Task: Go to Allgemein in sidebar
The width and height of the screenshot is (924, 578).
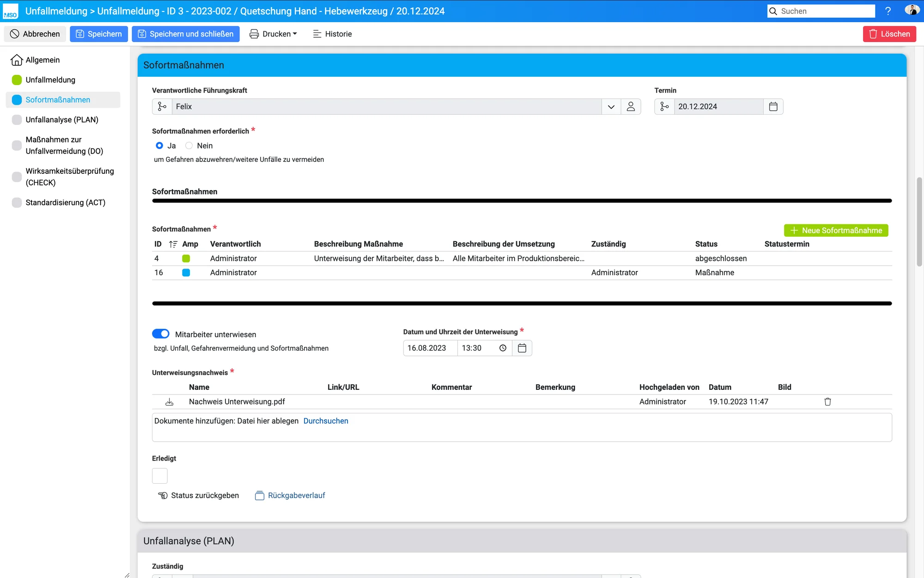Action: pos(43,60)
